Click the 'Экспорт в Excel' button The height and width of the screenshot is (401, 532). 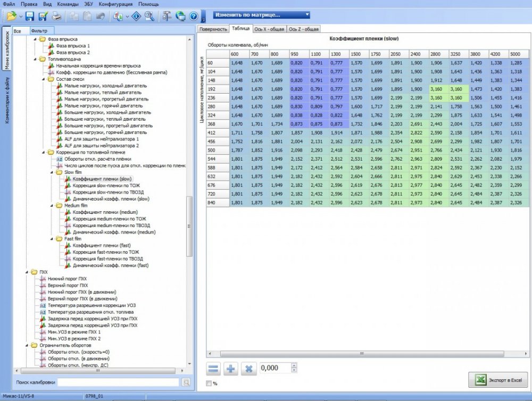(497, 380)
